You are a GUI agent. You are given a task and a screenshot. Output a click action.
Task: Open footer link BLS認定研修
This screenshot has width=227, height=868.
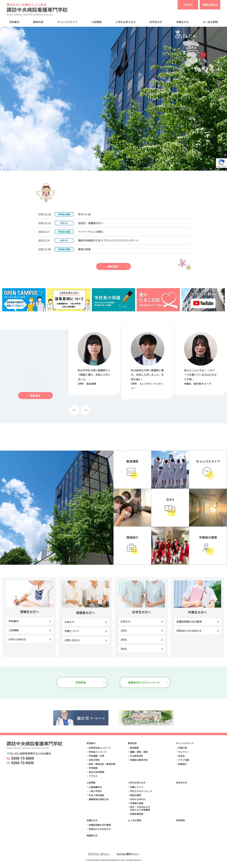pos(136,756)
